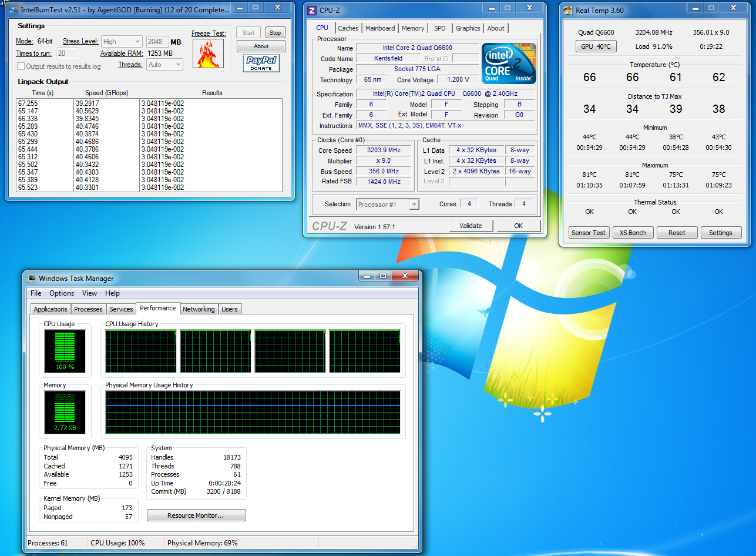Open the Options menu in Task Manager

(62, 293)
